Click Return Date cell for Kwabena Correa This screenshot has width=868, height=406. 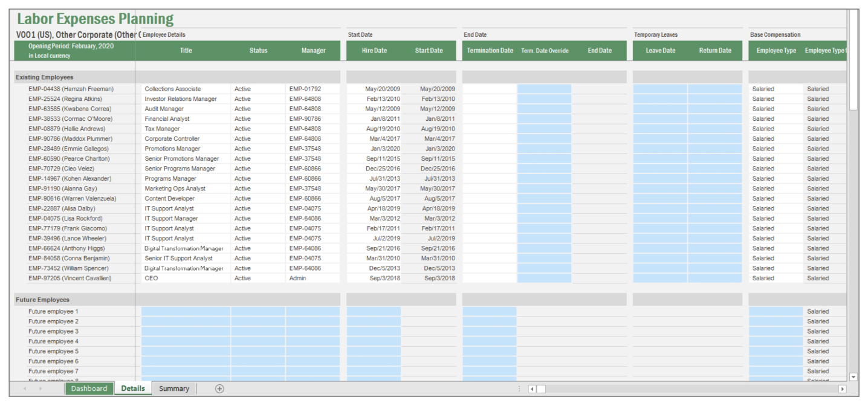click(715, 109)
